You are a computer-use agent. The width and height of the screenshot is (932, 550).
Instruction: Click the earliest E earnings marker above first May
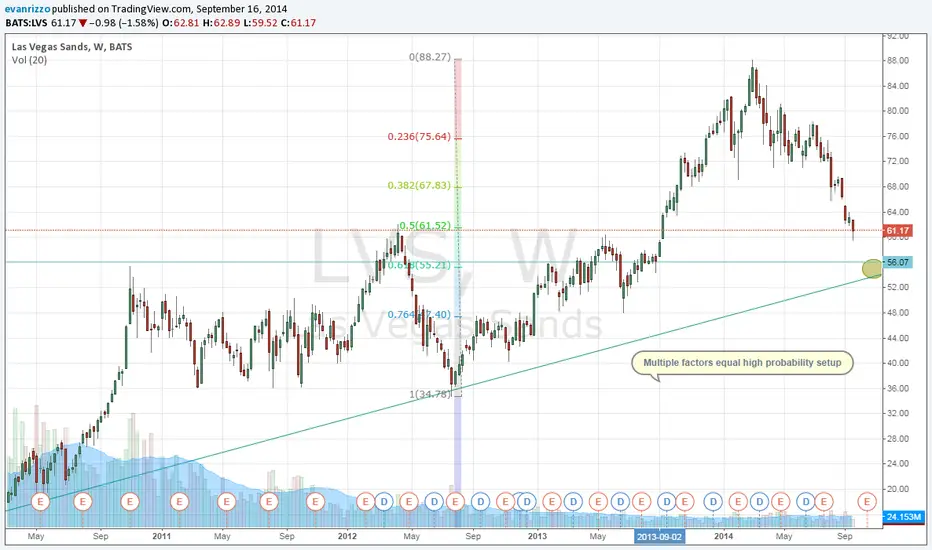pos(40,502)
